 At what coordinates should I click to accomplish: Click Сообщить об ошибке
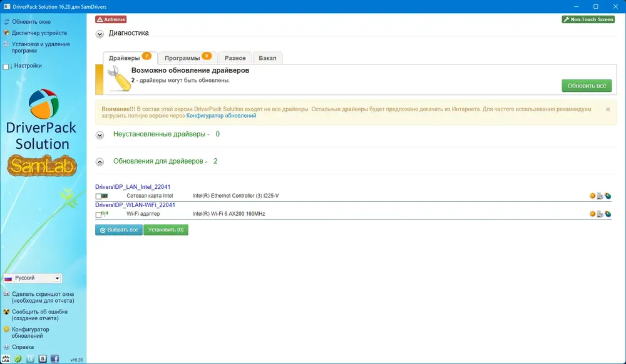pos(39,315)
